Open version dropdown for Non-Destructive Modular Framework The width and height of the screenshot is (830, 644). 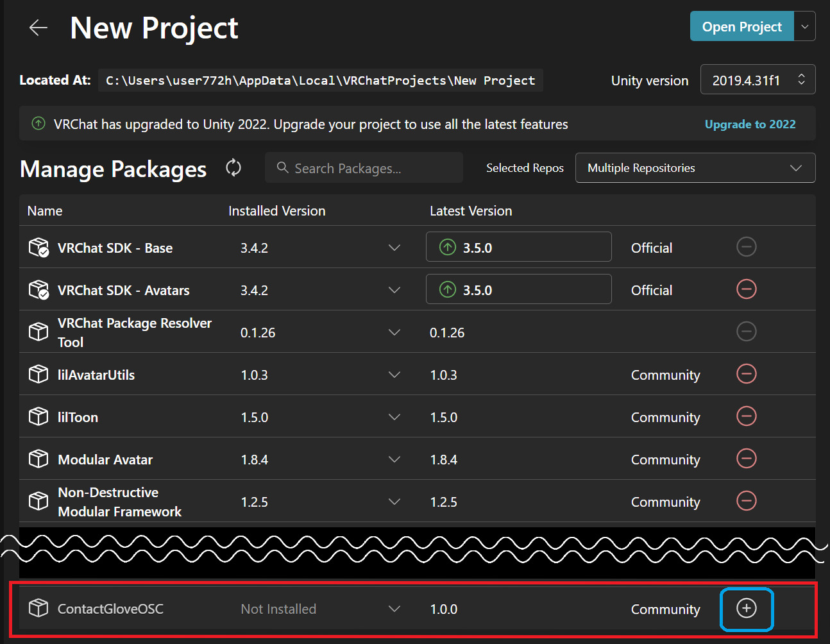394,502
